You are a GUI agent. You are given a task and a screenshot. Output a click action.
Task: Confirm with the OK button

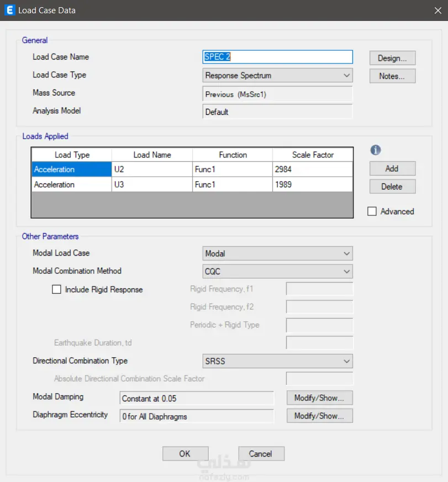185,453
